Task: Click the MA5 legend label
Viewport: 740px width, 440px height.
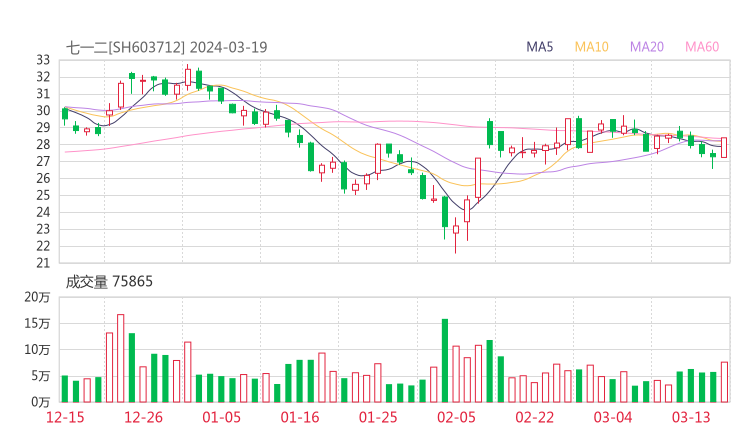Action: 539,47
